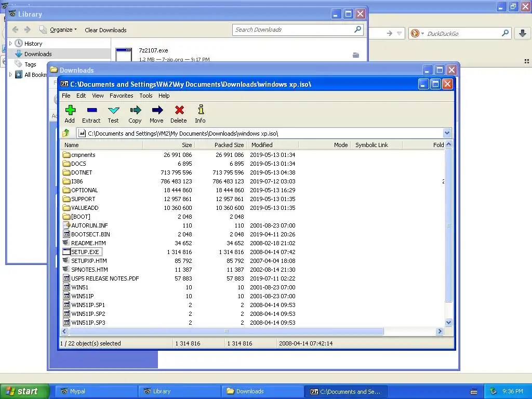The width and height of the screenshot is (532, 399).
Task: Click the network tray icon
Action: pos(493,391)
